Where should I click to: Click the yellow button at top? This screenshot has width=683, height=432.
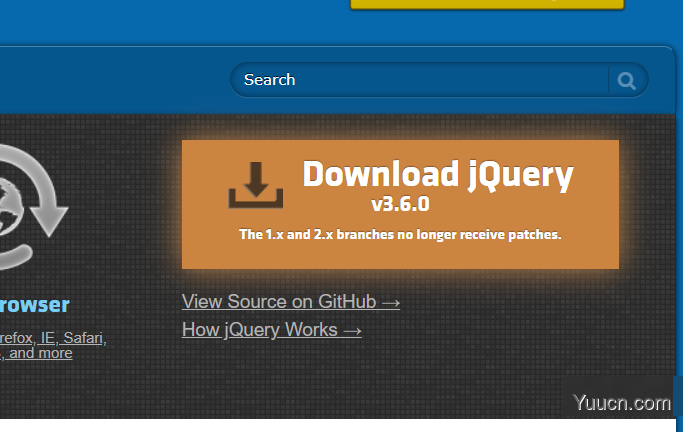(487, 4)
